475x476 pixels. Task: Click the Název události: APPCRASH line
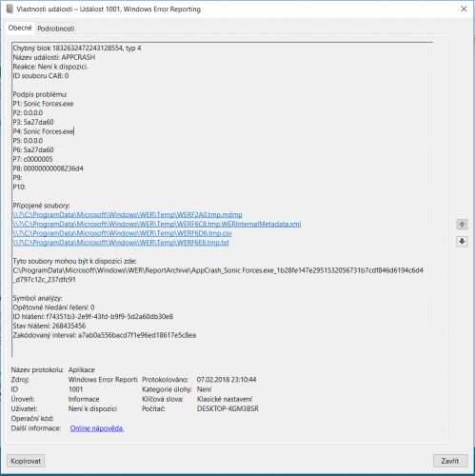tap(54, 57)
